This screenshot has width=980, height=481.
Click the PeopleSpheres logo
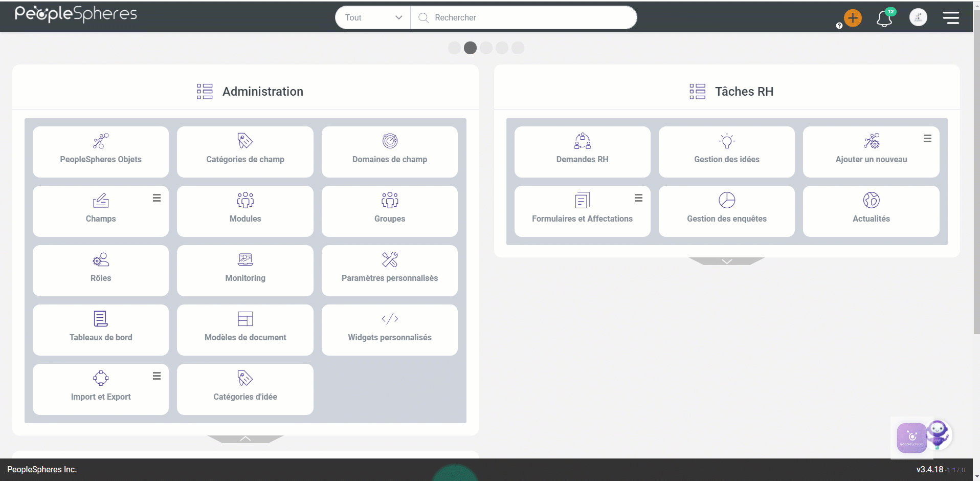(x=76, y=14)
